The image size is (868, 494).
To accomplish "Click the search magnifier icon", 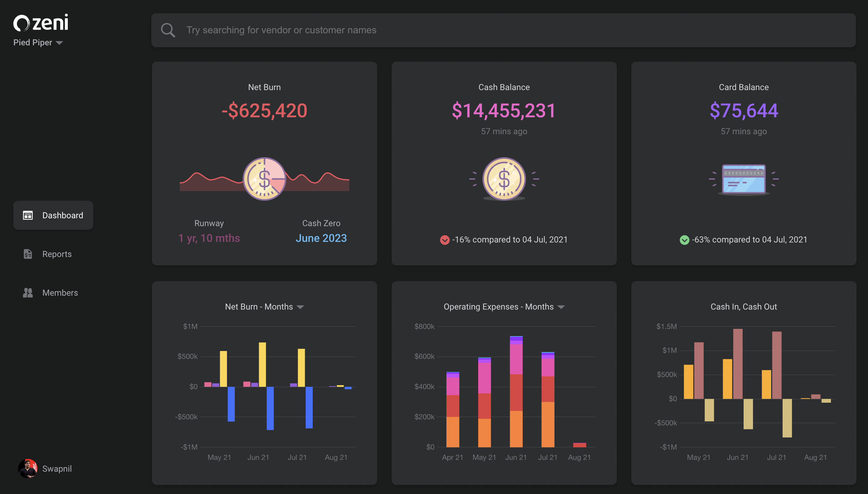I will 168,30.
